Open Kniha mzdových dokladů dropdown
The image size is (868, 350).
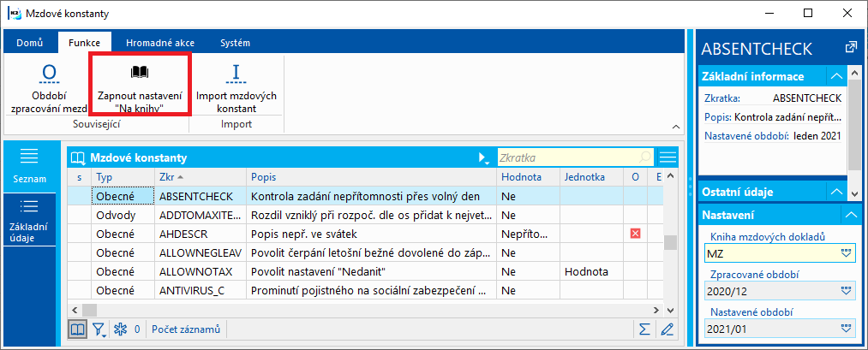(847, 253)
